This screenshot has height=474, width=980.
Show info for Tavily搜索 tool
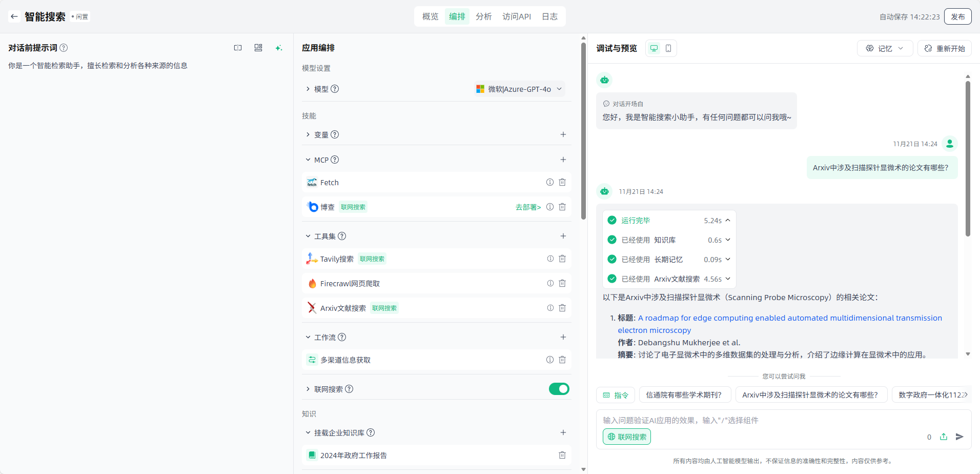[x=550, y=259]
